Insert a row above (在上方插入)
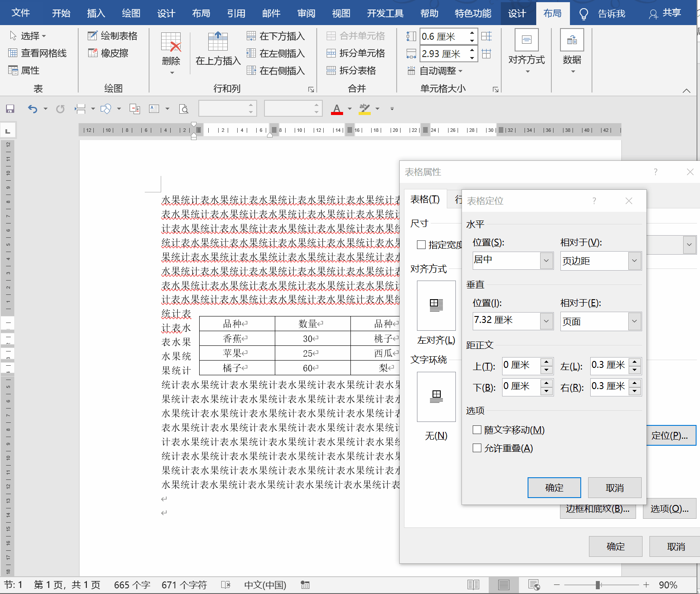This screenshot has width=700, height=594. pyautogui.click(x=217, y=52)
